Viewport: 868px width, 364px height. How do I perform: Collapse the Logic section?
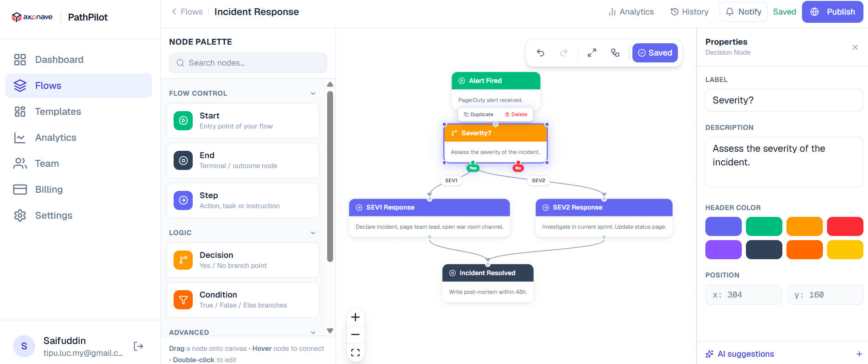313,233
